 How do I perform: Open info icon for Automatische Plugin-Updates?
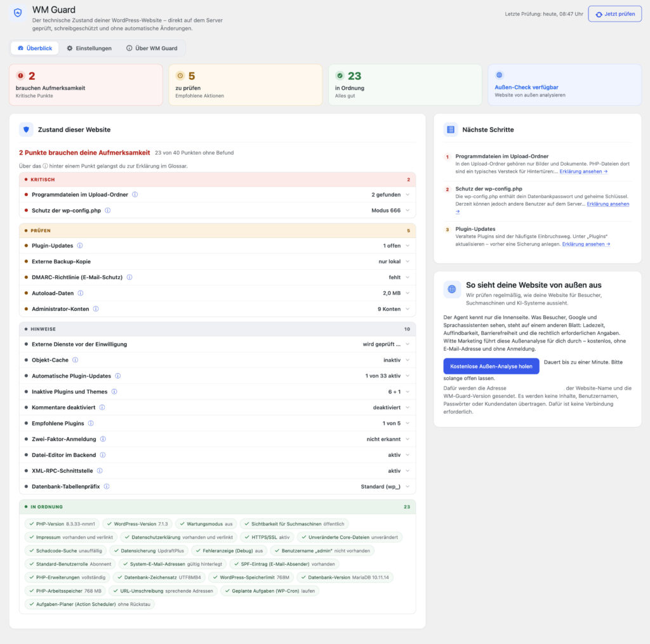pyautogui.click(x=117, y=376)
